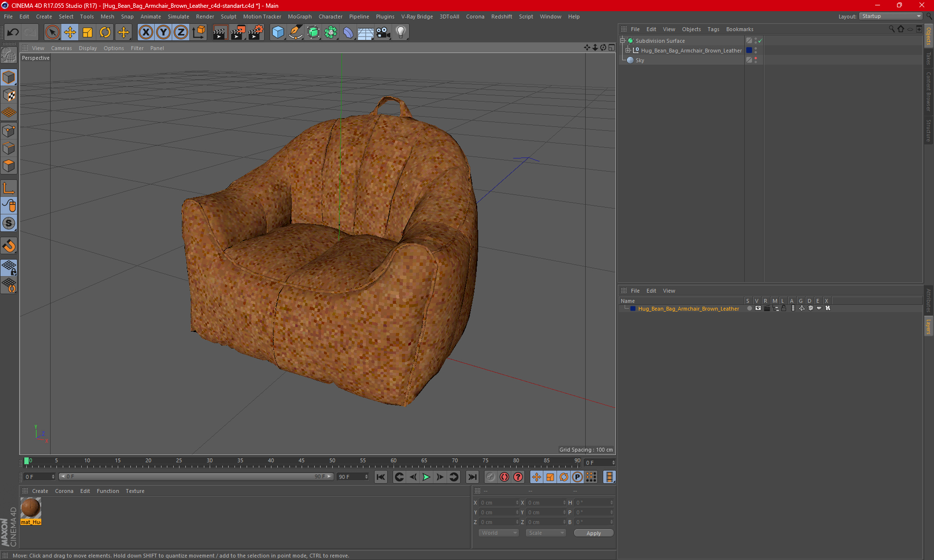Open the spline pen tool
Screen dimensions: 934x560
[x=295, y=33]
